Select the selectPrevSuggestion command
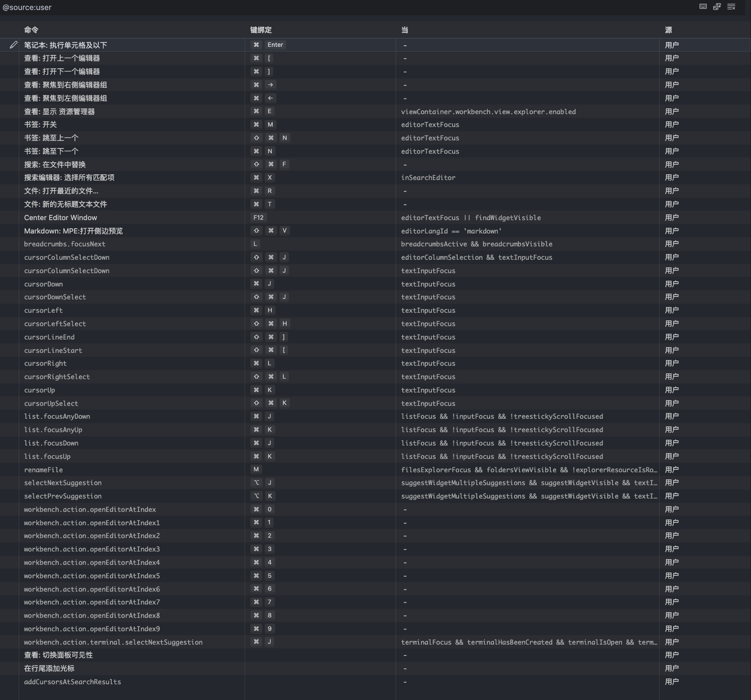 click(63, 496)
